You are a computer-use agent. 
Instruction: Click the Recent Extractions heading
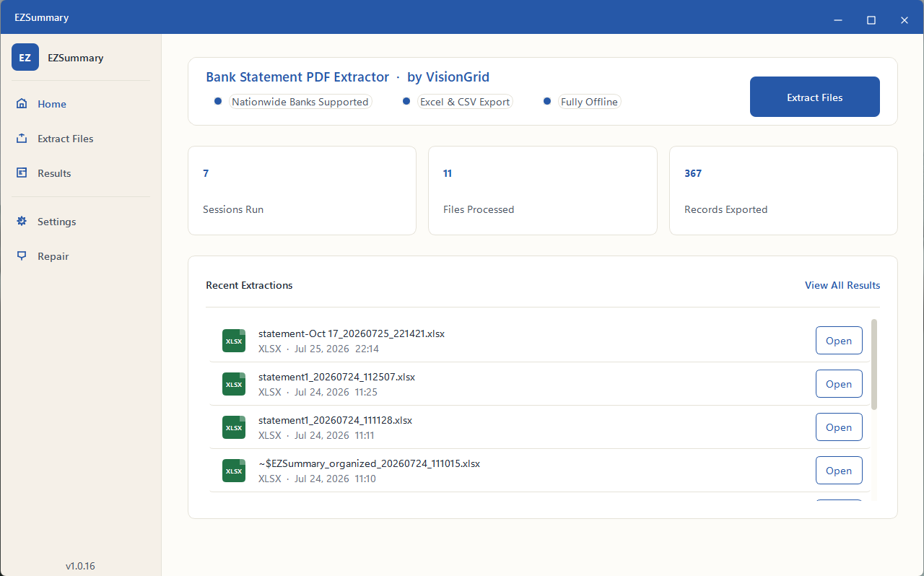(x=249, y=285)
